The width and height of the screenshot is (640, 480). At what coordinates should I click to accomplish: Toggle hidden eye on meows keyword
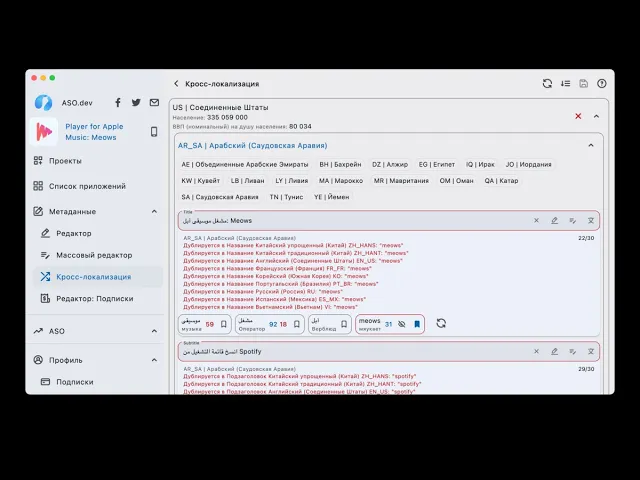coord(402,324)
